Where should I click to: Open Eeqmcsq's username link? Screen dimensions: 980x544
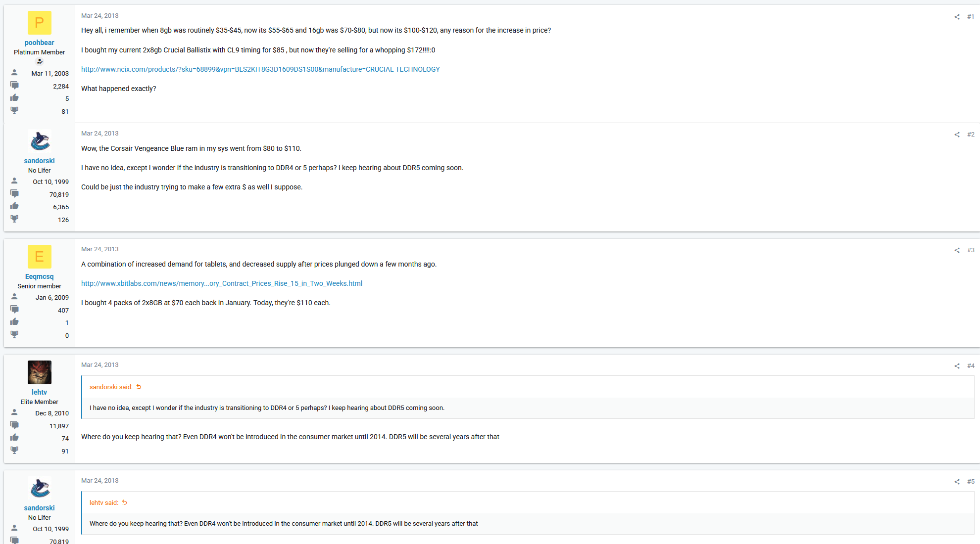tap(40, 276)
